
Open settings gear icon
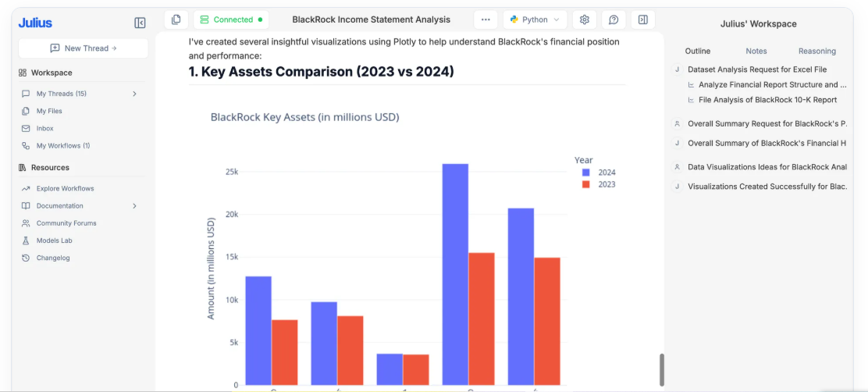coord(585,20)
